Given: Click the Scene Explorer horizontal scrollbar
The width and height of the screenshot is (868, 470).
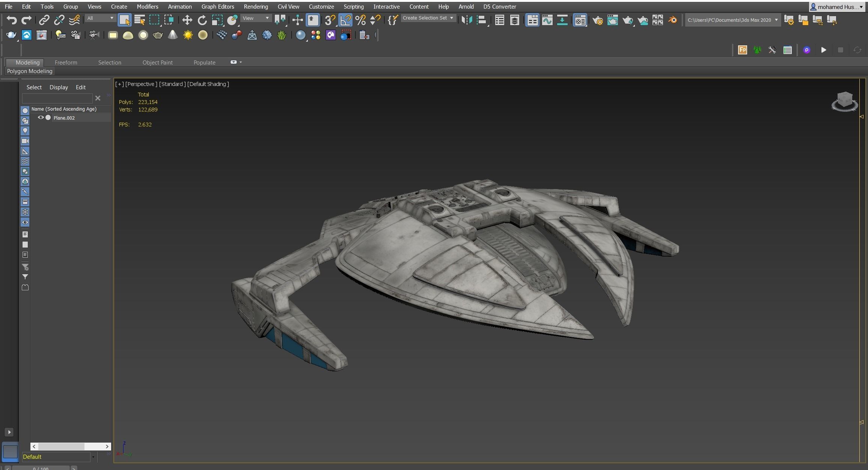Looking at the screenshot, I should (71, 446).
